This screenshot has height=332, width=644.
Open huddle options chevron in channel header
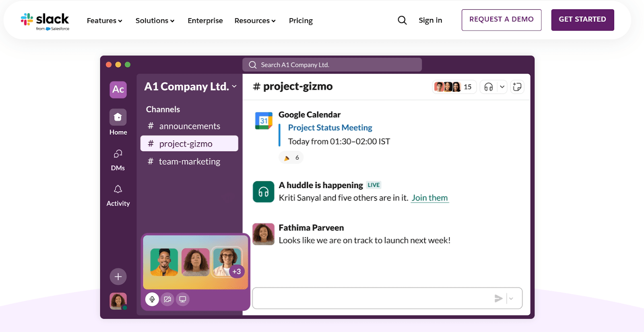[502, 87]
